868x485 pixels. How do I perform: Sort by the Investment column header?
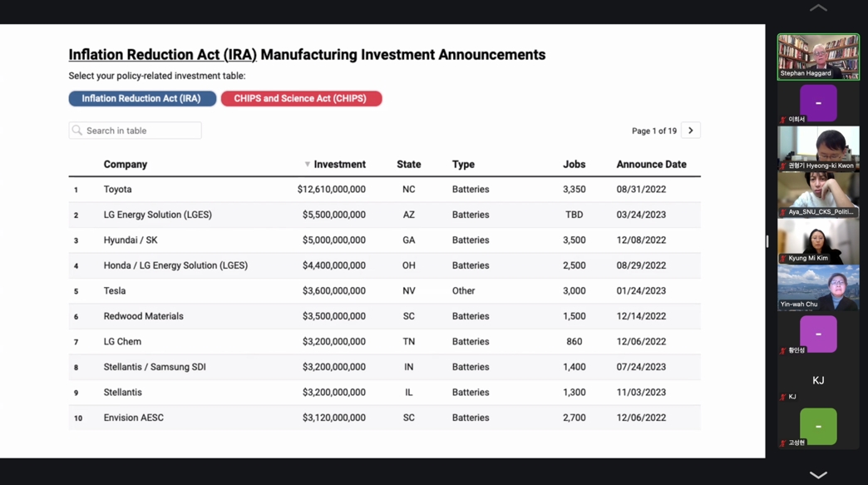[339, 165]
